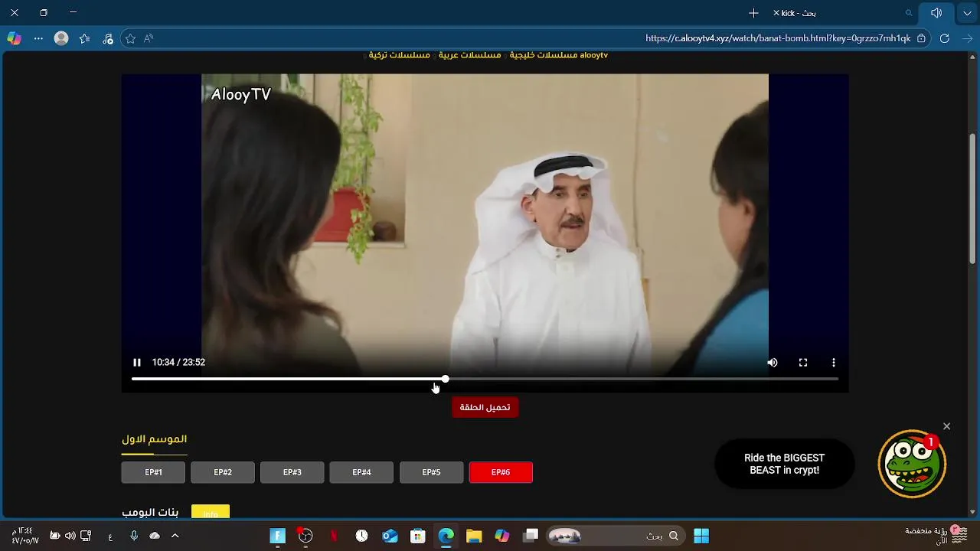Close the kick search tab
The image size is (980, 551).
tap(776, 13)
